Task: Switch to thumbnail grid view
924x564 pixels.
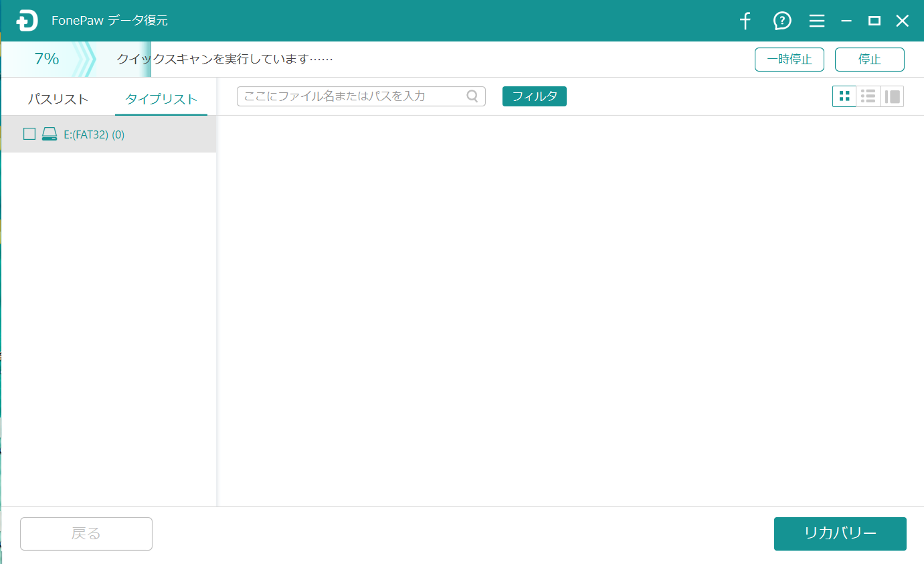Action: click(x=844, y=96)
